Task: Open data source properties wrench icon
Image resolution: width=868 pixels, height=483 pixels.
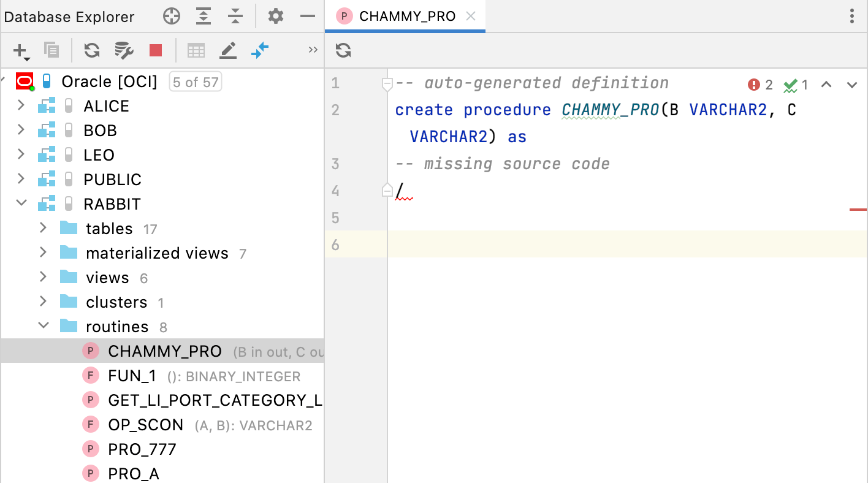Action: coord(124,50)
